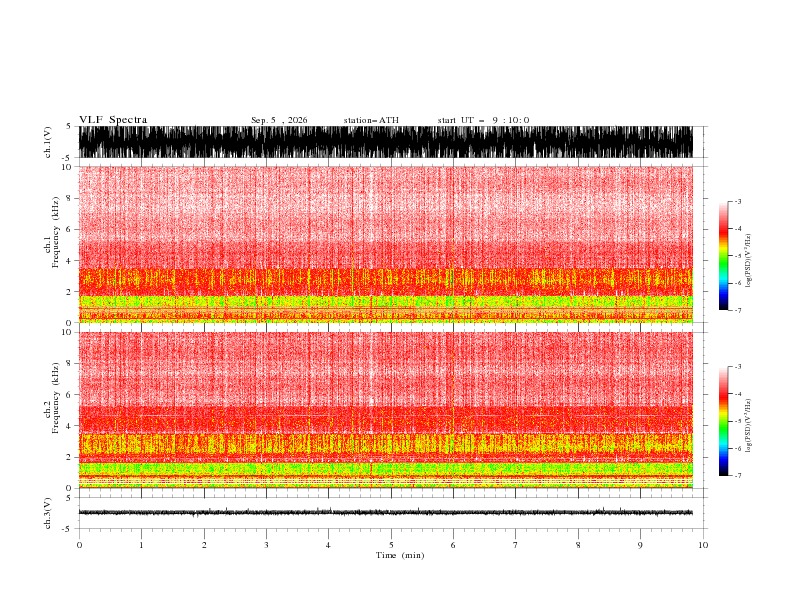Screen dimensions: 792x612
Task: Click the start UT 9:10:0 label
Action: [483, 120]
